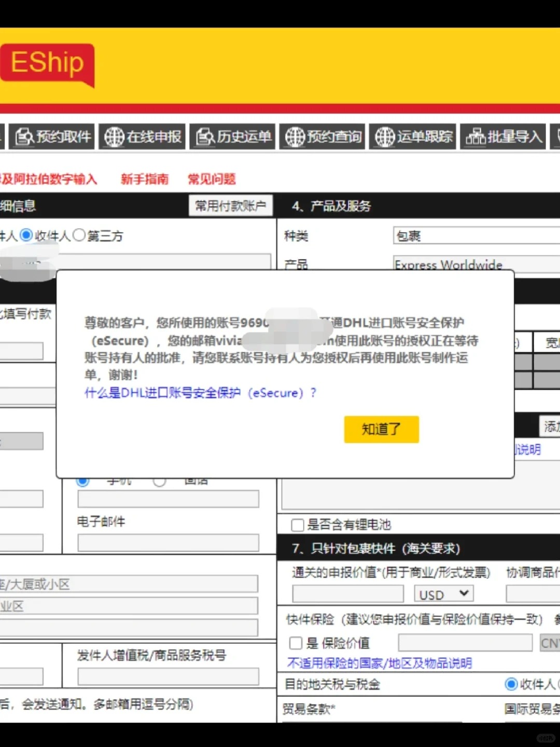Open 新手指南 beginner guide menu link
This screenshot has height=747, width=560.
tap(145, 179)
